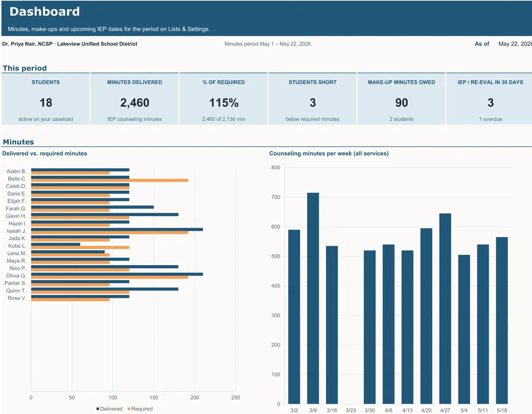
Task: Click the 'This period' section heading
Action: tap(25, 68)
